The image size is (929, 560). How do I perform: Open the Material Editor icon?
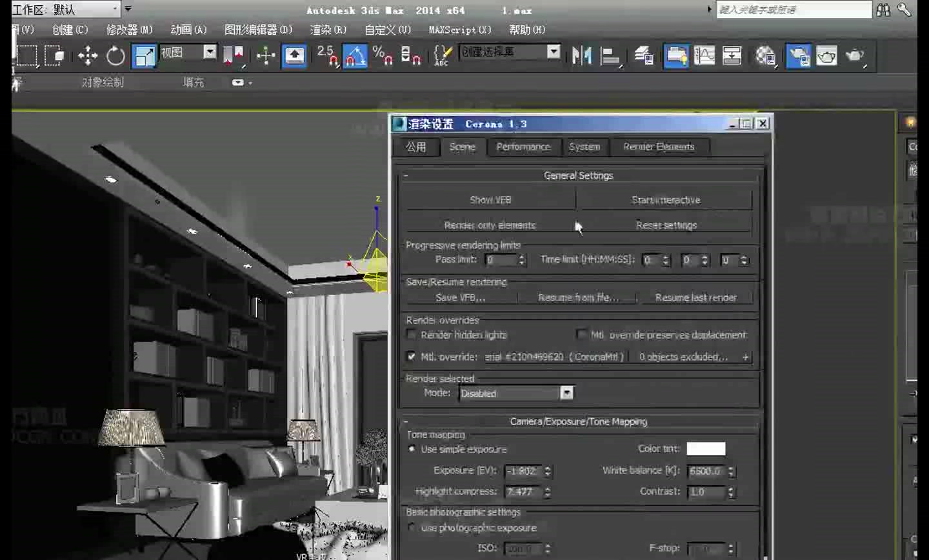click(x=765, y=55)
